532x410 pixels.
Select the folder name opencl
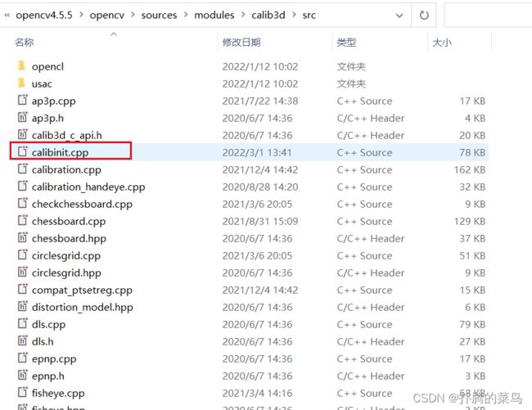pos(47,67)
